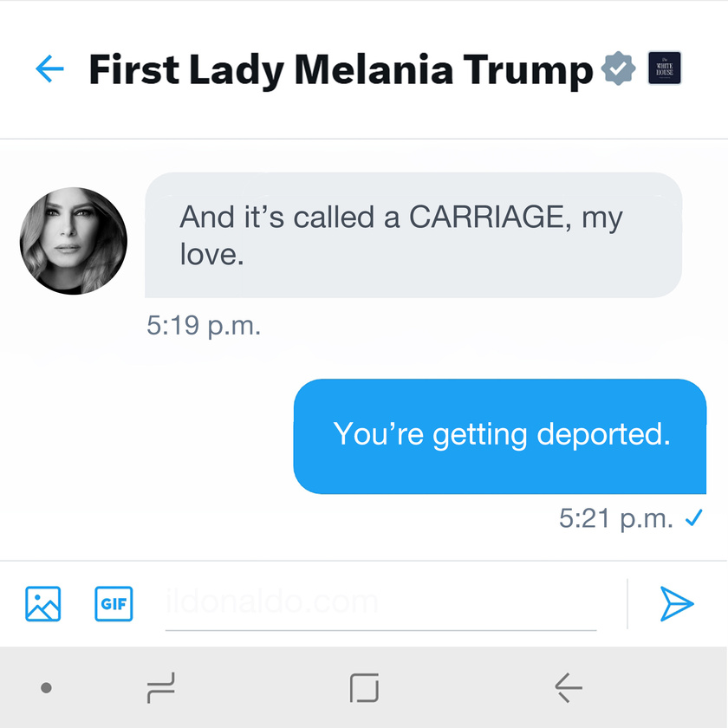Tap the dot in the navigation bar
This screenshot has width=728, height=728.
[46, 687]
